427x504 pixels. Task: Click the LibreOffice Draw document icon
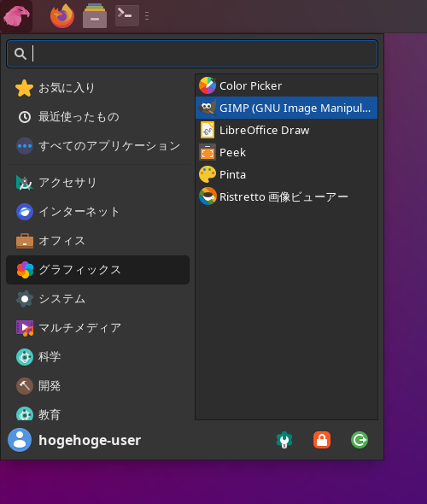coord(208,130)
